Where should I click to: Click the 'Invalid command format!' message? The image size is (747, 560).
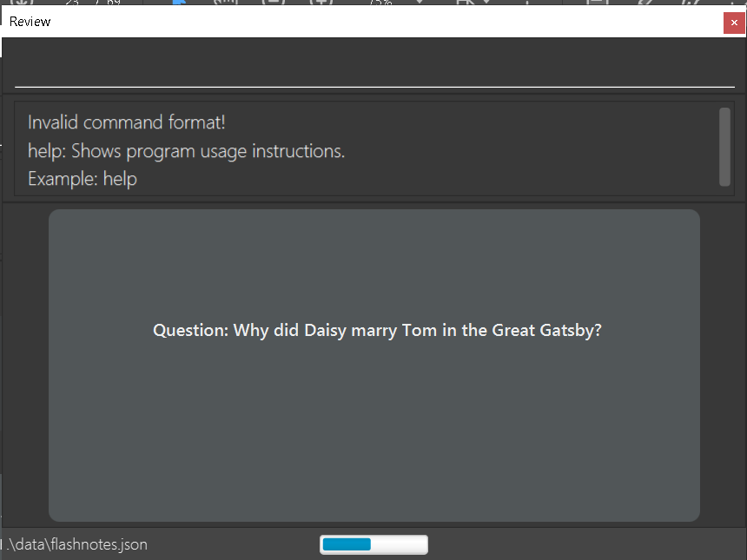[126, 122]
